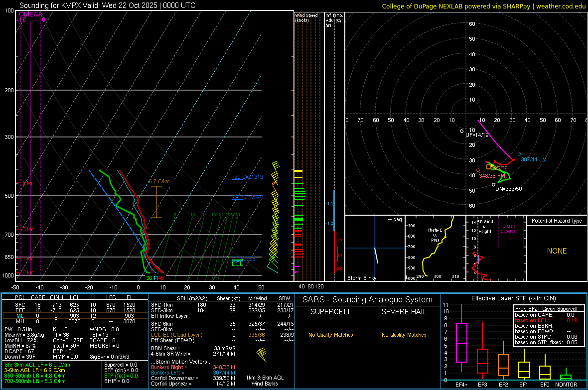
Task: Click the Theta-E v. Pres label
Action: point(435,235)
